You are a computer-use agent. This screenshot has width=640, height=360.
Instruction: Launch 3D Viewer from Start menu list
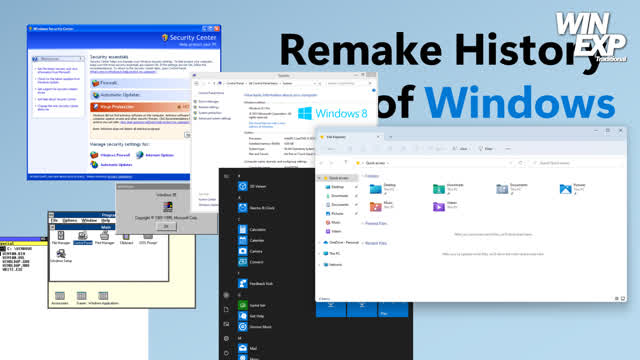[x=252, y=187]
